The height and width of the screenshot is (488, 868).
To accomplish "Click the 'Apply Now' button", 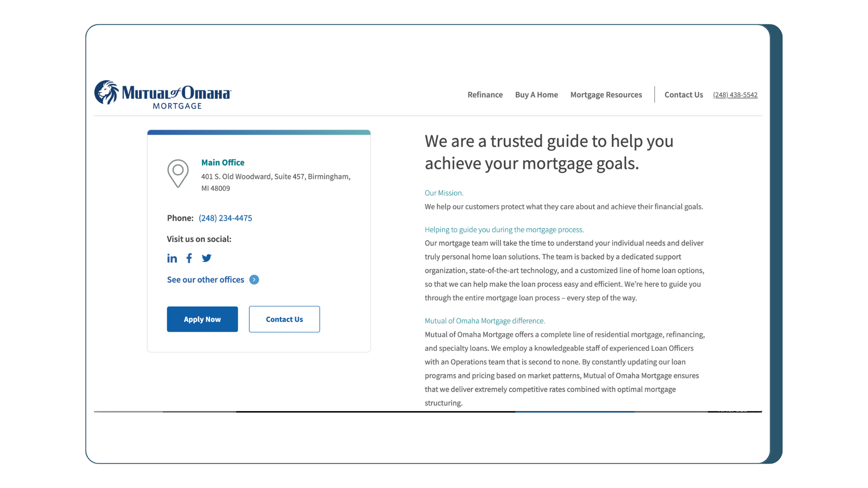I will 202,319.
